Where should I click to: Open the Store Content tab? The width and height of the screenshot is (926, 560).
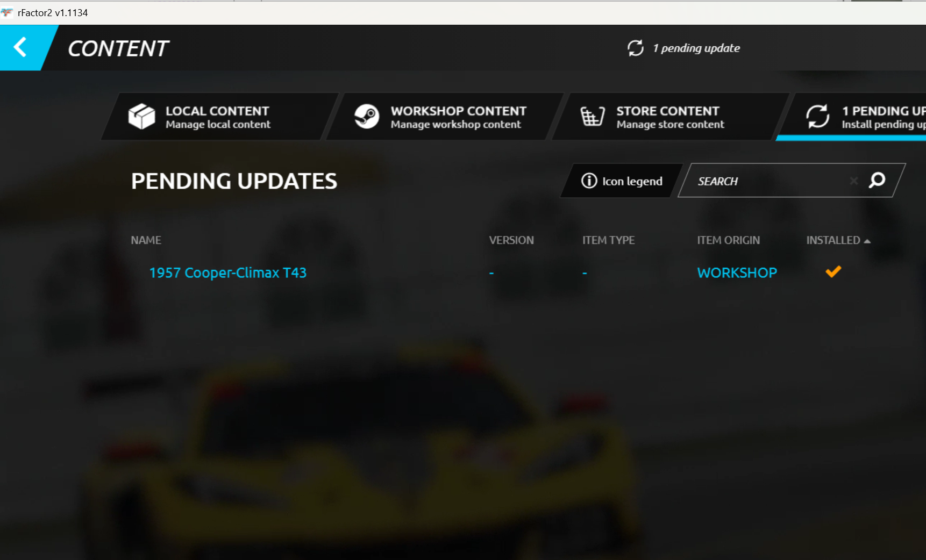[x=669, y=117]
